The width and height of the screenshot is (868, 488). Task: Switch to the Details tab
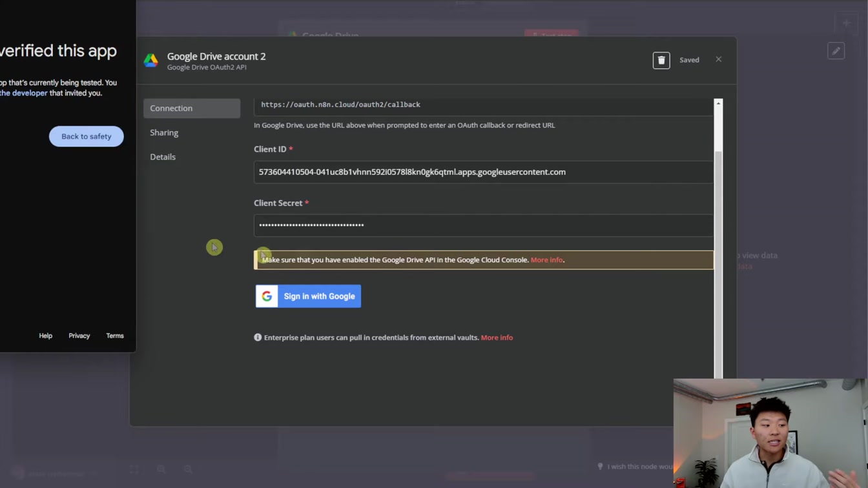163,157
